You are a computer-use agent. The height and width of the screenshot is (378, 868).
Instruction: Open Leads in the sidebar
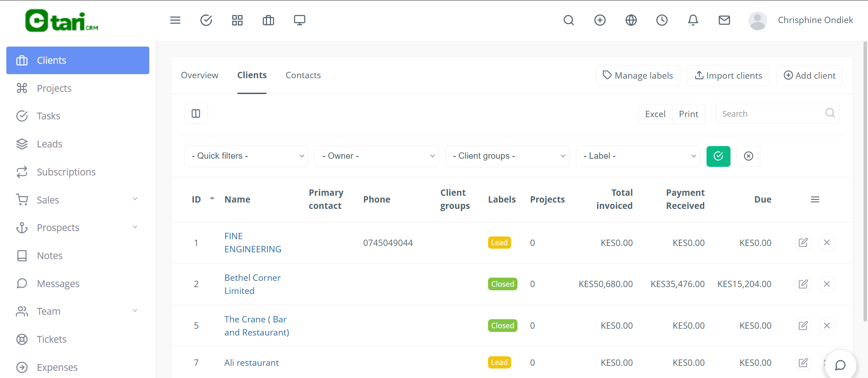tap(78, 144)
